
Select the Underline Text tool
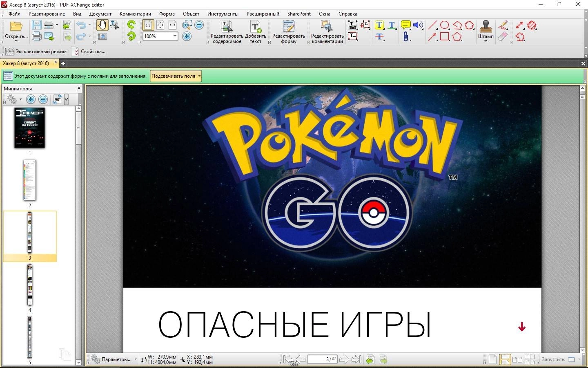coord(392,25)
